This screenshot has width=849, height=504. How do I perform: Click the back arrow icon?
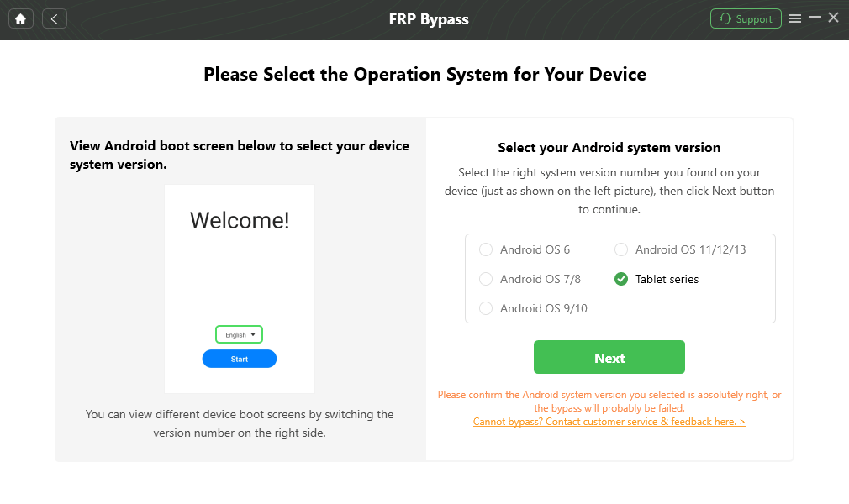pyautogui.click(x=54, y=18)
